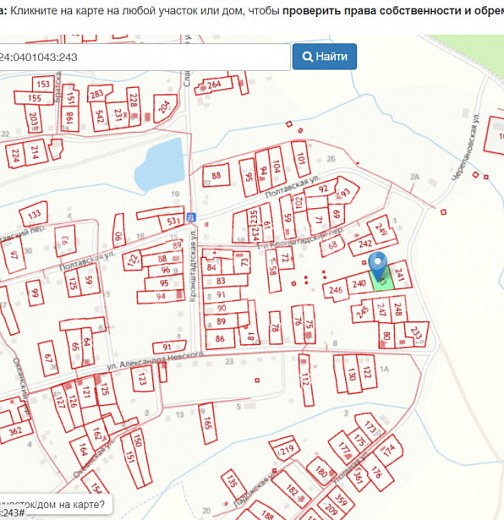Click the blue Найти search button

click(x=324, y=56)
